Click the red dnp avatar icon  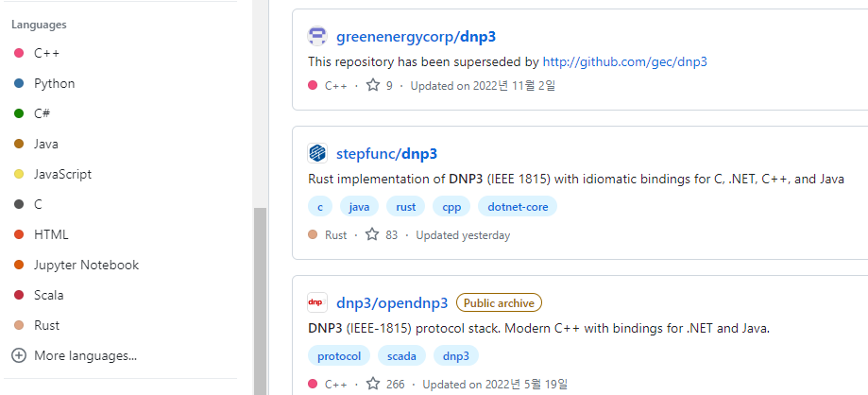317,302
